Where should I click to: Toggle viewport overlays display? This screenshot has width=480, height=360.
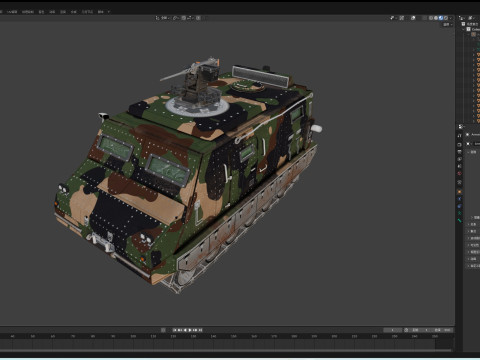tap(413, 18)
